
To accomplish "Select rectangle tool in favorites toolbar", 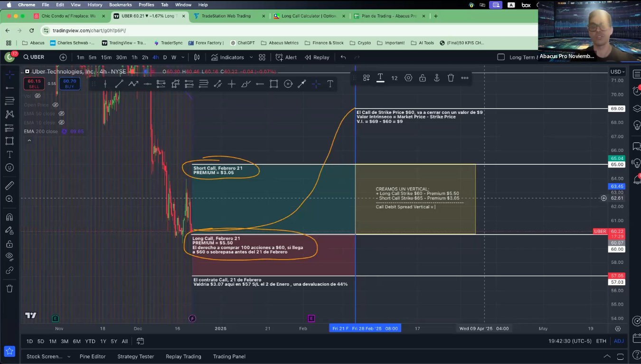I will coord(274,84).
